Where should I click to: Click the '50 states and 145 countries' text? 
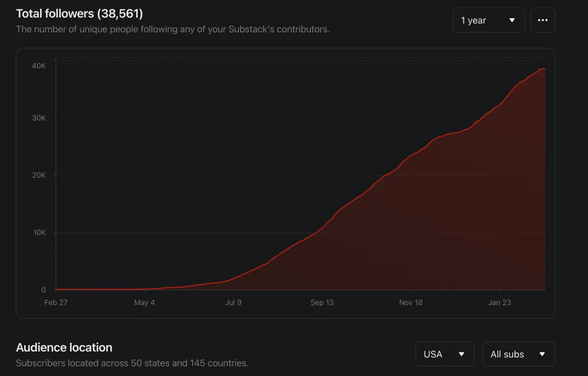pos(189,363)
